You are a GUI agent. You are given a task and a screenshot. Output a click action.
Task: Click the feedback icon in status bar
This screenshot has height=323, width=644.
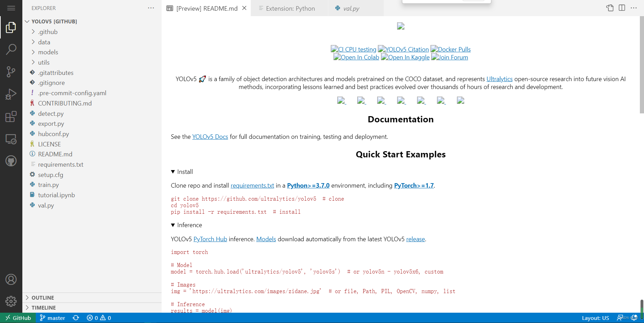pos(620,318)
